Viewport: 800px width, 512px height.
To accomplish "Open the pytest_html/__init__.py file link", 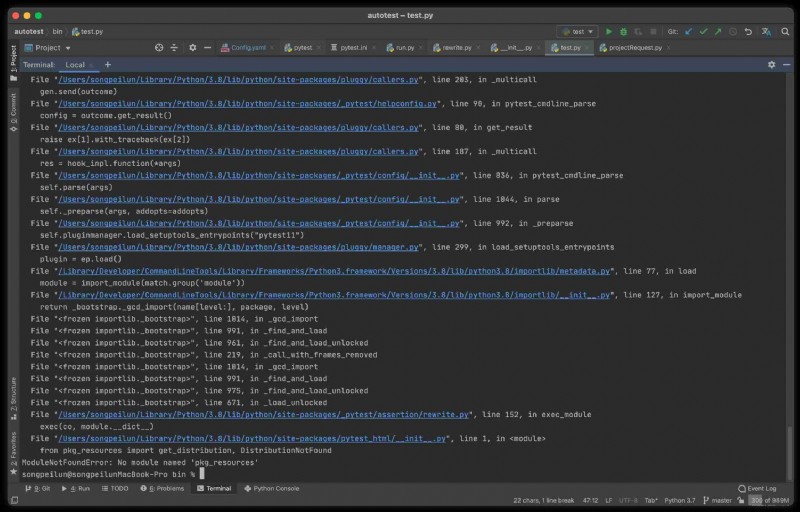I will pyautogui.click(x=252, y=438).
